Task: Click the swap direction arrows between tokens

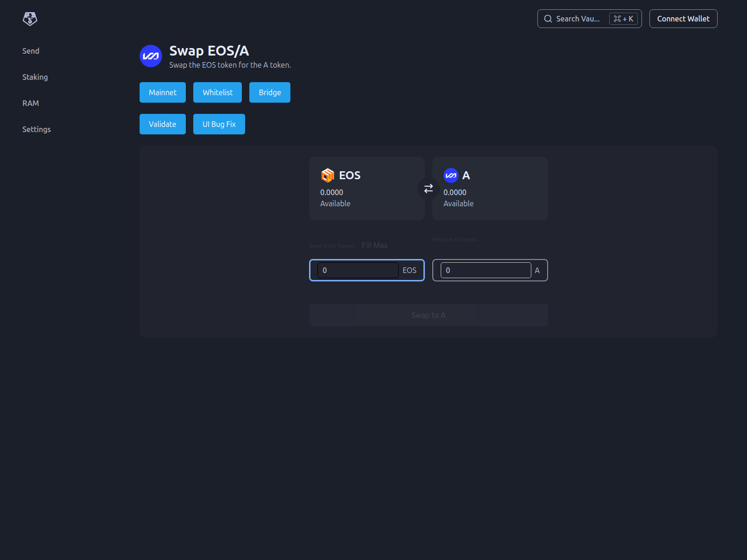Action: pyautogui.click(x=428, y=189)
